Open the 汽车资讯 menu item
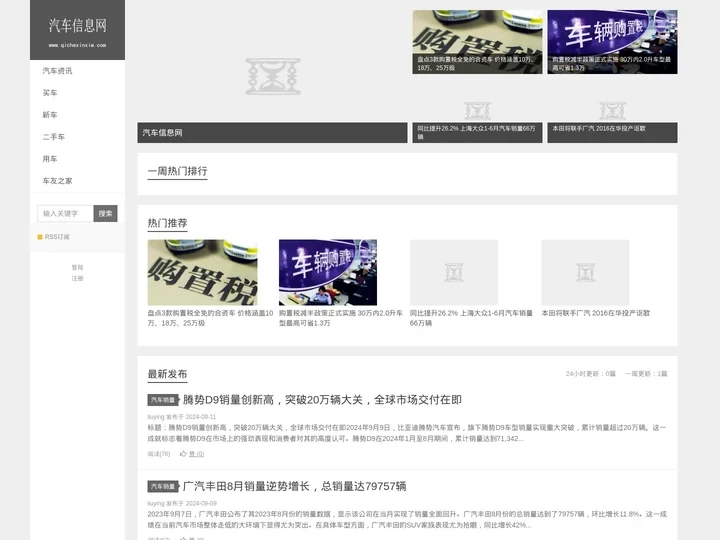Viewport: 720px width, 540px height. [57, 71]
